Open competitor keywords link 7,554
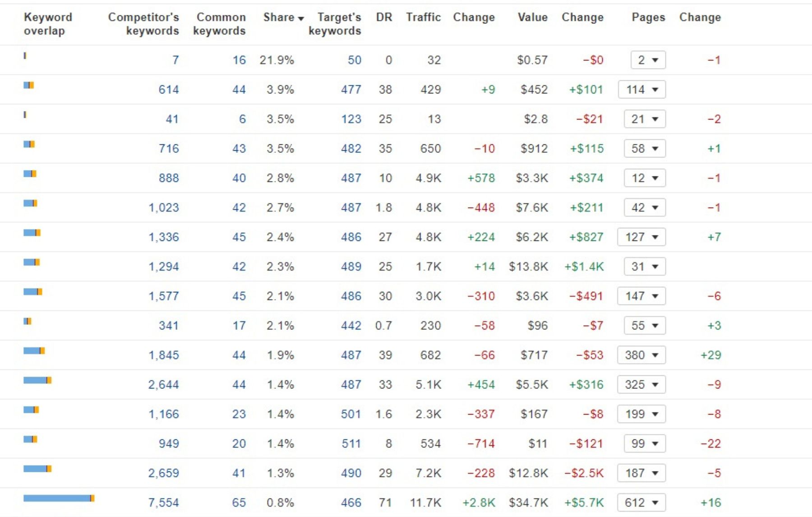Viewport: 812px width, 517px height. tap(163, 503)
